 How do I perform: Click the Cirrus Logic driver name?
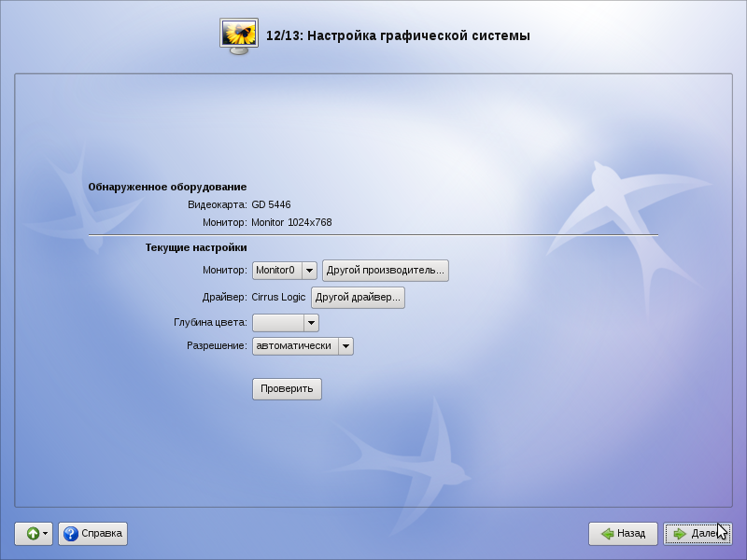tap(277, 298)
